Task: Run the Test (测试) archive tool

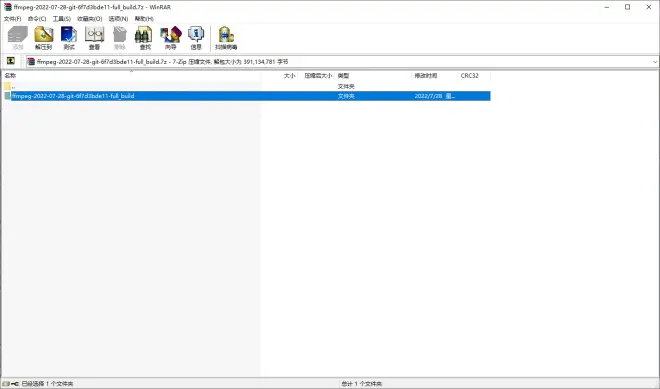Action: (69, 38)
